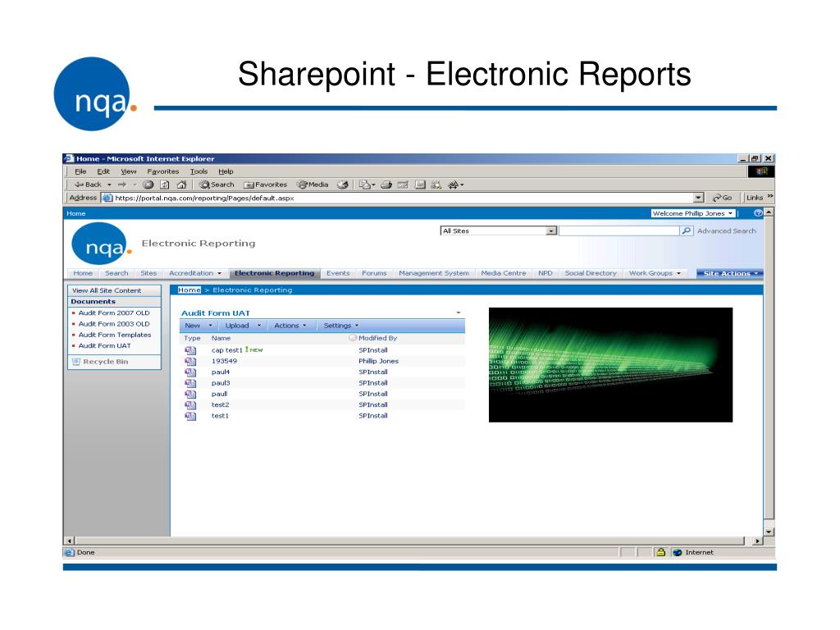Open the Settings dropdown menu
This screenshot has height=630, width=840.
tap(340, 326)
